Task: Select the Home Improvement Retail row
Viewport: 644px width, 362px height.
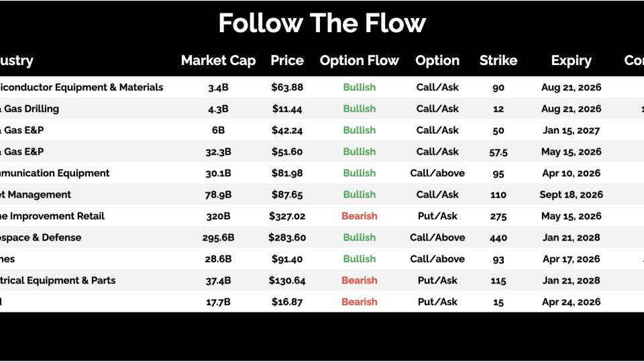Action: pyautogui.click(x=52, y=216)
